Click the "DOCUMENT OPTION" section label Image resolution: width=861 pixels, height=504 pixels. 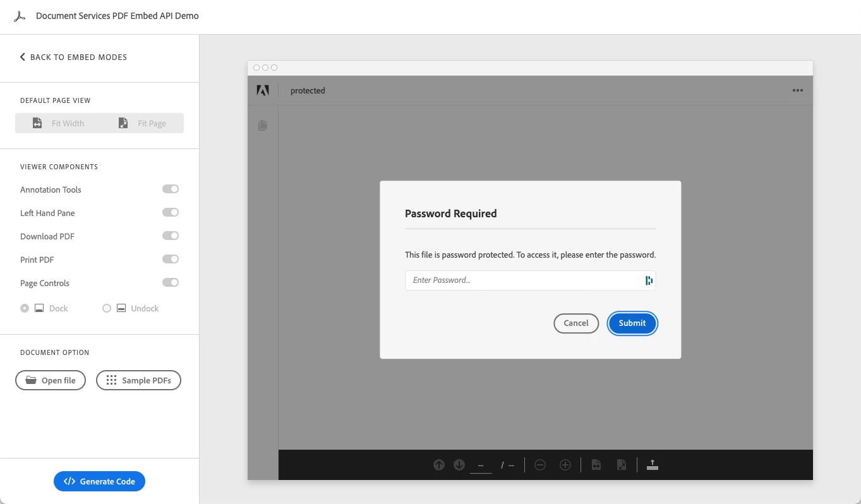click(x=55, y=352)
